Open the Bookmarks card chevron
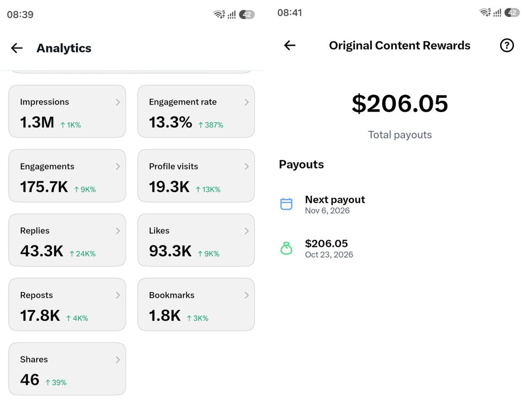 tap(246, 295)
